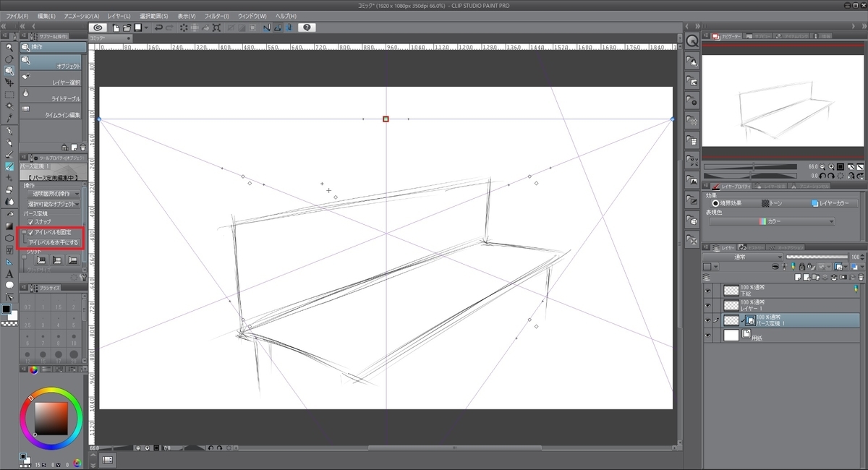The height and width of the screenshot is (470, 868).
Task: Open 選択可能なオブジェクト dropdown
Action: (53, 204)
